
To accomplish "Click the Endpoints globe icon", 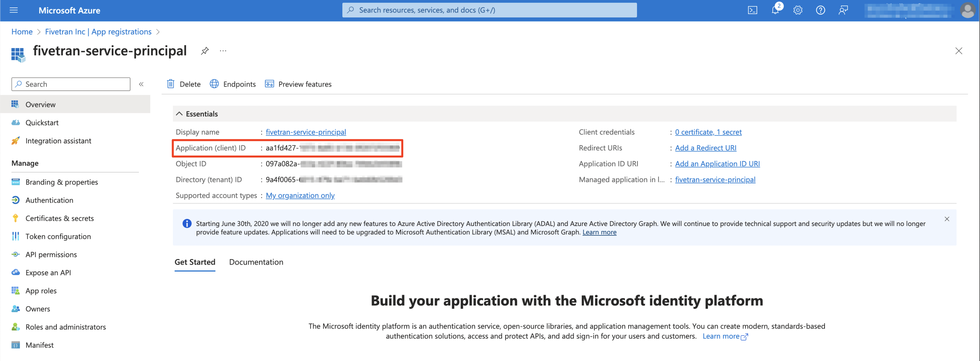I will [214, 84].
